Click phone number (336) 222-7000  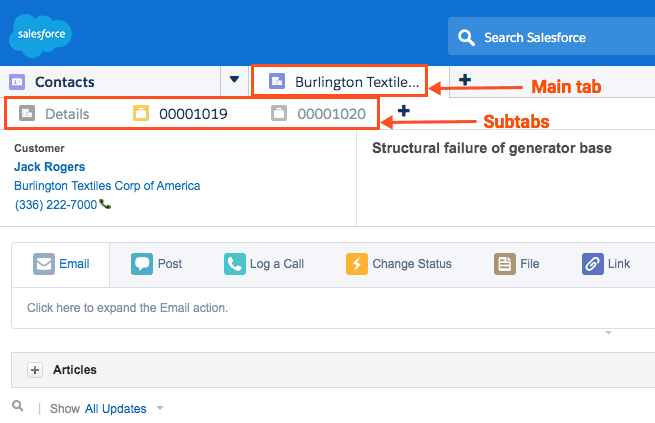pyautogui.click(x=56, y=205)
